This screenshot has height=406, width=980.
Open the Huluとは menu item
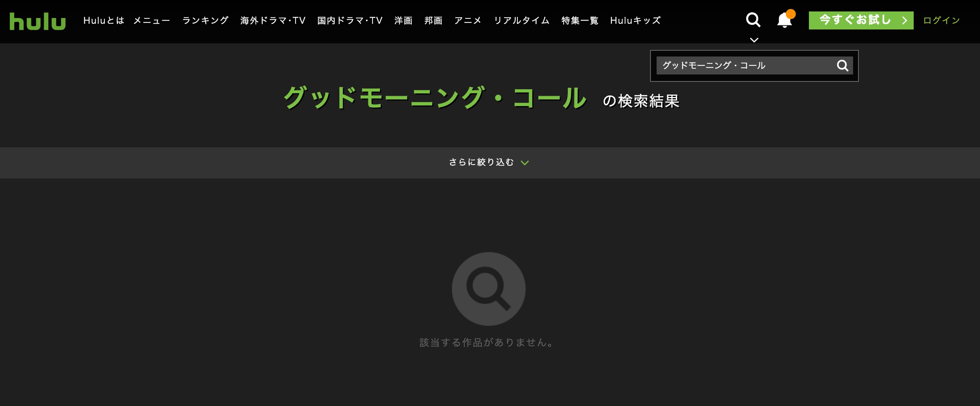(104, 20)
